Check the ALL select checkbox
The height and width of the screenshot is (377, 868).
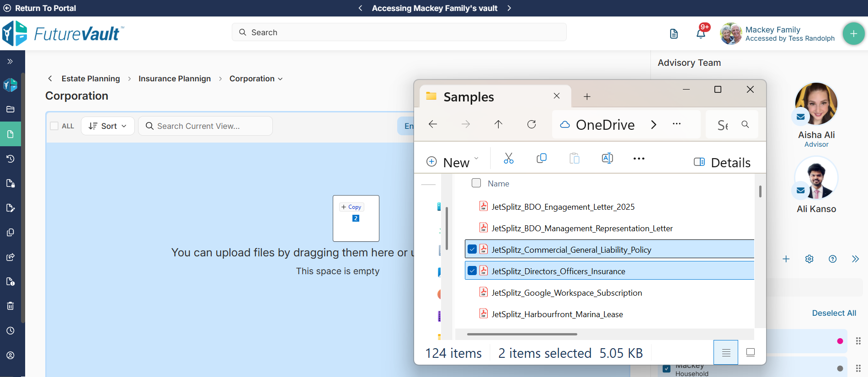point(54,126)
